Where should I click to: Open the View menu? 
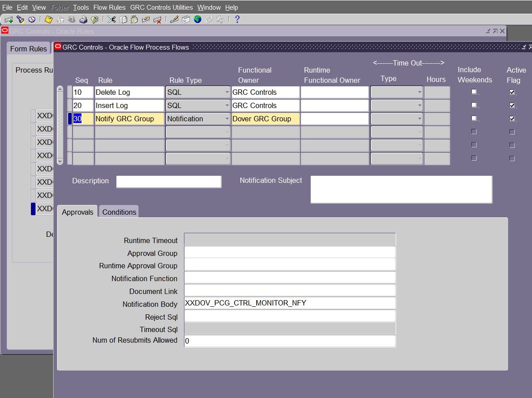tap(39, 8)
